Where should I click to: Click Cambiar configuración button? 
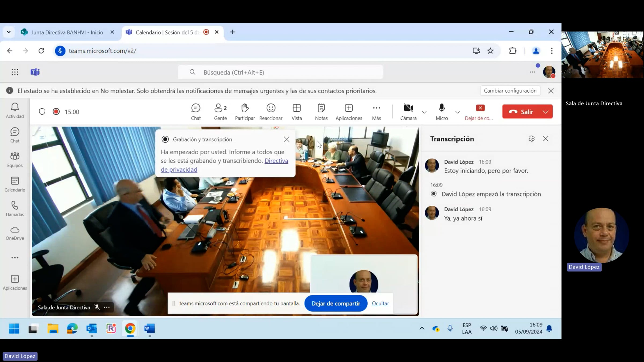(510, 91)
